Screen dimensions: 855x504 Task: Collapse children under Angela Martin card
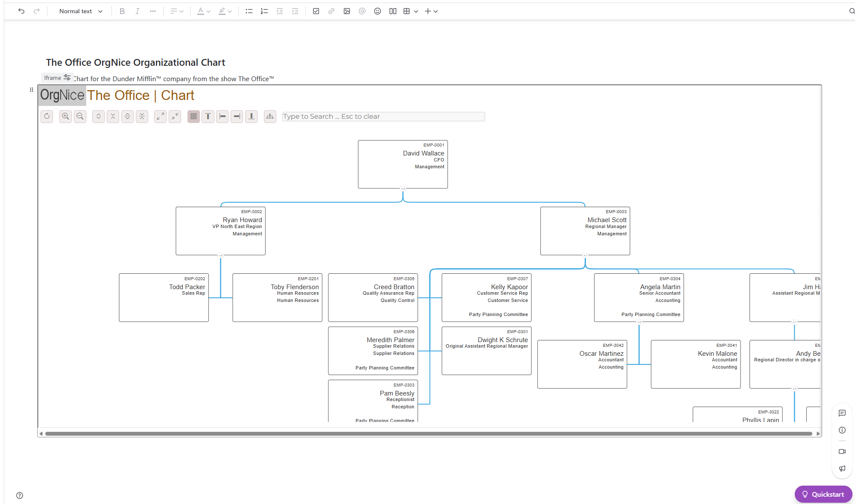click(639, 322)
